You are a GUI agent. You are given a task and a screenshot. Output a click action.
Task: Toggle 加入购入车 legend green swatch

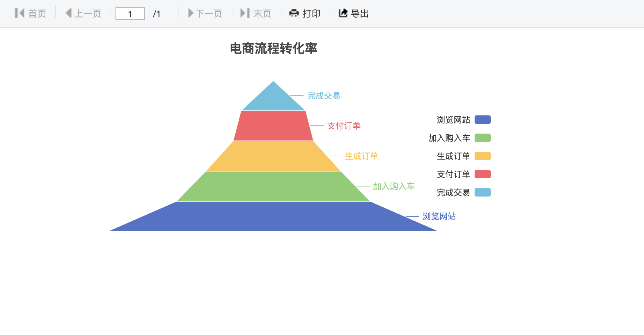tap(483, 138)
